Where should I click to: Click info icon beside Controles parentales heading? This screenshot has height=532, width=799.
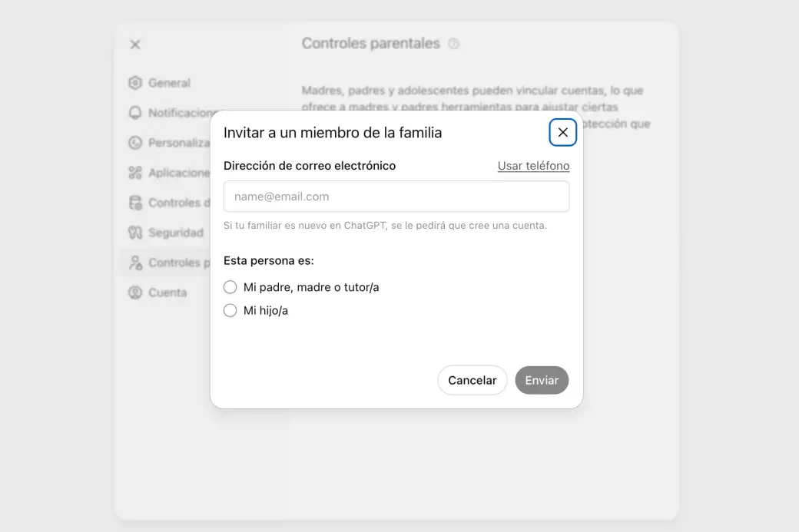(453, 44)
